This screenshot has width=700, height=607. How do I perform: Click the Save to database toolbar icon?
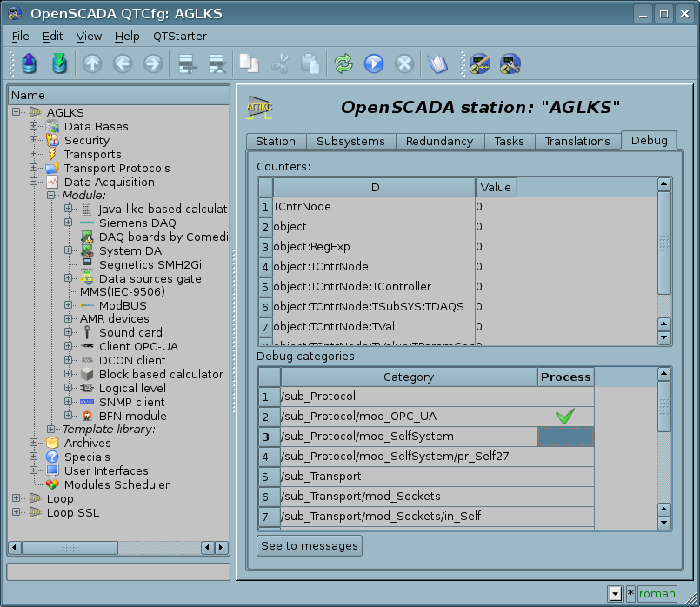tap(58, 63)
